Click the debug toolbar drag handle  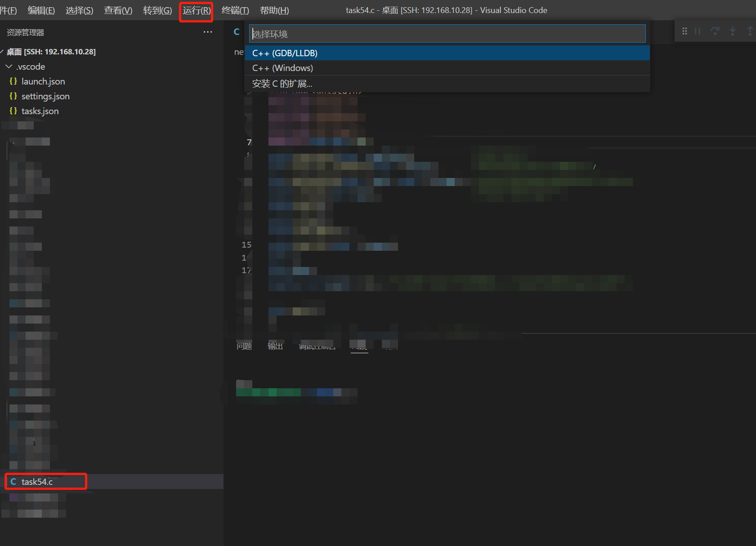tap(684, 31)
